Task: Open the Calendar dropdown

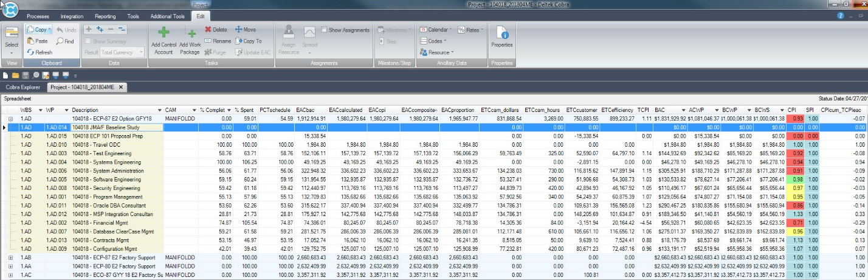Action: (435, 29)
